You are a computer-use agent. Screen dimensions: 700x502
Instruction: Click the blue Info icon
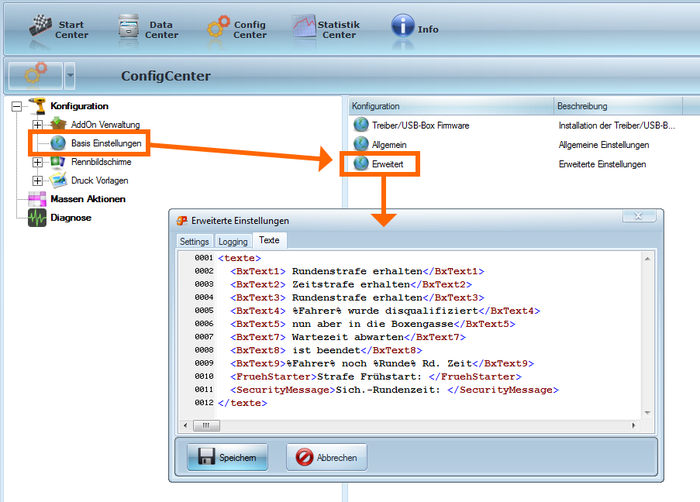[402, 27]
